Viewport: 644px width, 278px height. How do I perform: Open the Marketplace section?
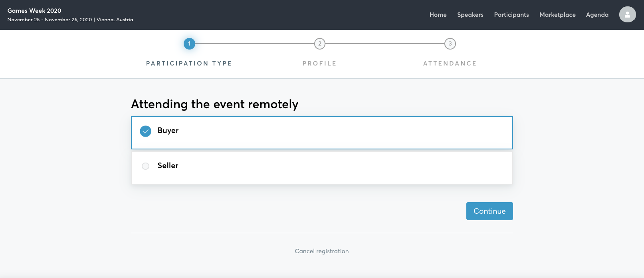(557, 15)
